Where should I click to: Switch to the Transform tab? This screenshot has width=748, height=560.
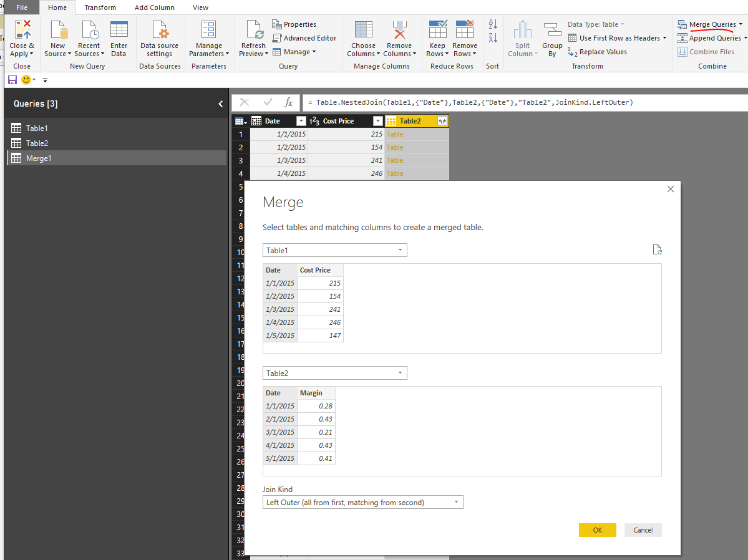(100, 7)
